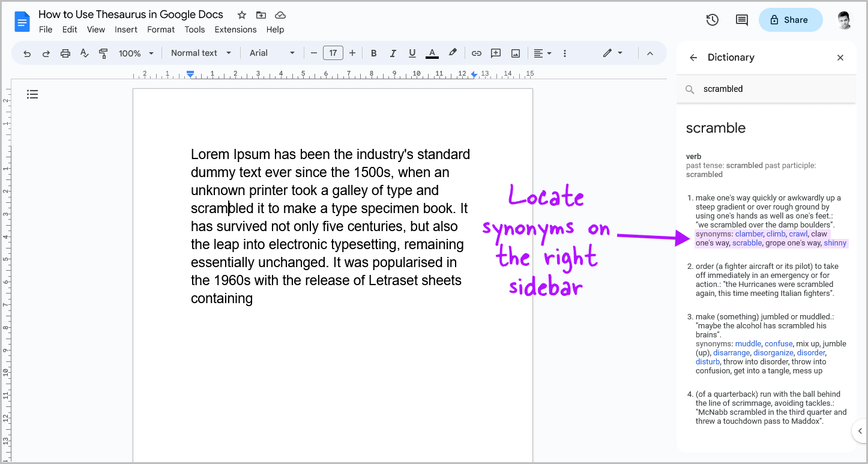
Task: Expand the Normal text styles dropdown
Action: [201, 53]
